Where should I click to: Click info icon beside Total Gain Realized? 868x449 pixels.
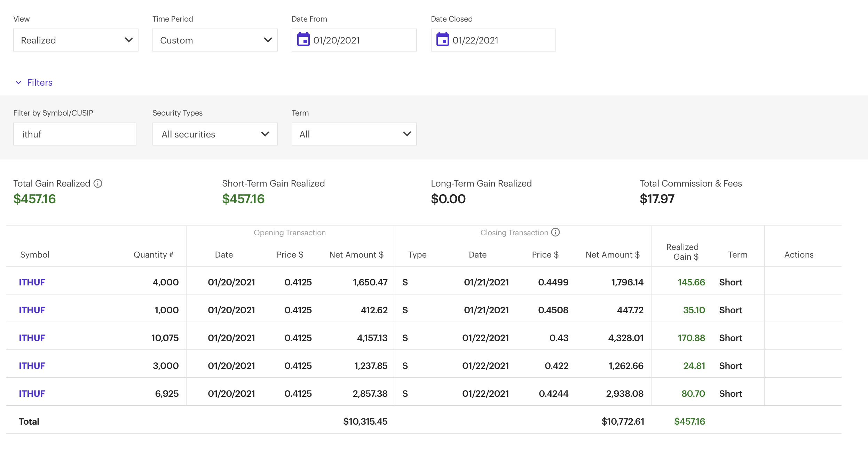98,183
